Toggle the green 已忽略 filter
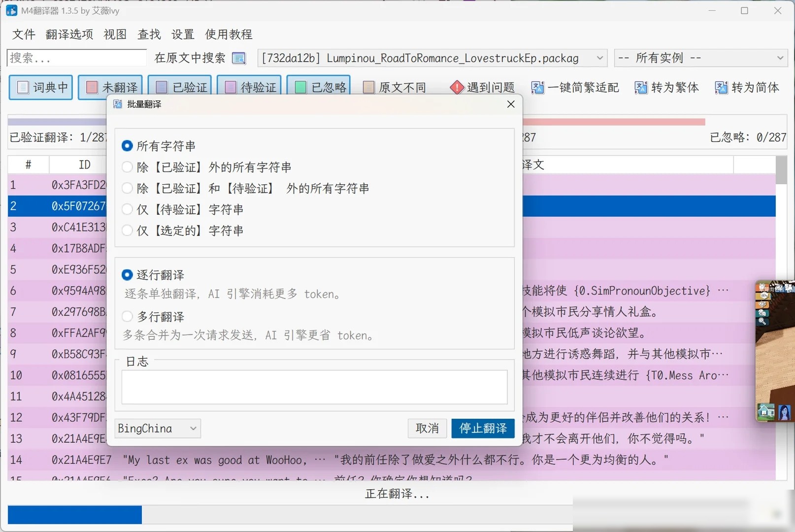 319,88
